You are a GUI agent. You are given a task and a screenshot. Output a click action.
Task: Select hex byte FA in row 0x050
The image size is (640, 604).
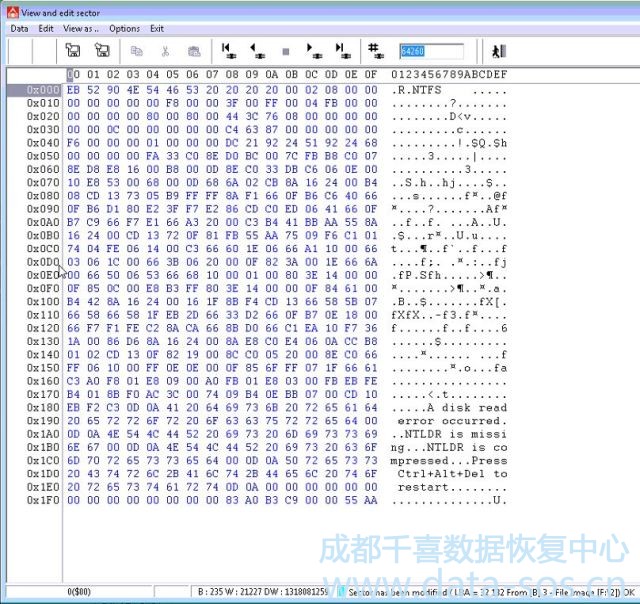[x=153, y=156]
